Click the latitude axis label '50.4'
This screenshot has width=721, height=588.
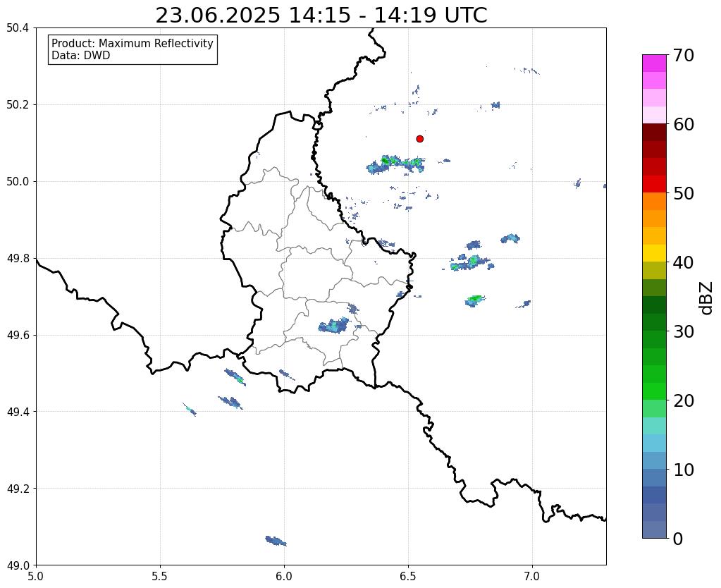pos(18,28)
